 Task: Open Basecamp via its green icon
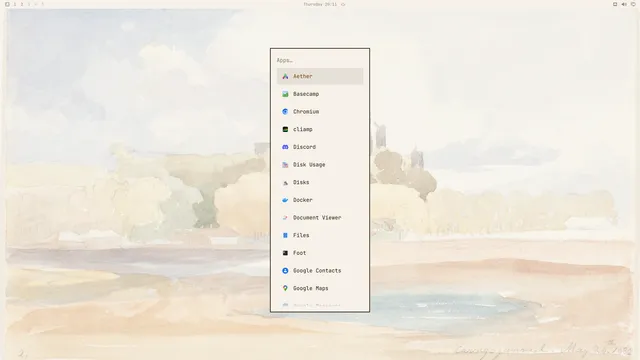(285, 94)
